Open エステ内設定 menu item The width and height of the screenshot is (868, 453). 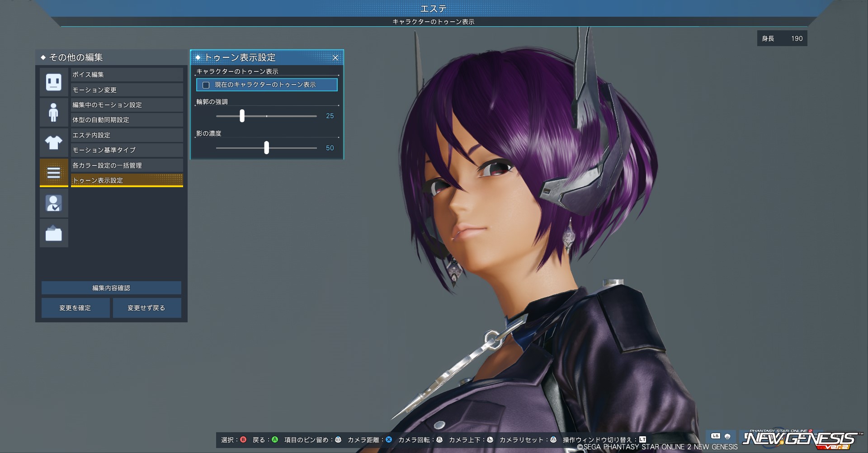click(127, 135)
